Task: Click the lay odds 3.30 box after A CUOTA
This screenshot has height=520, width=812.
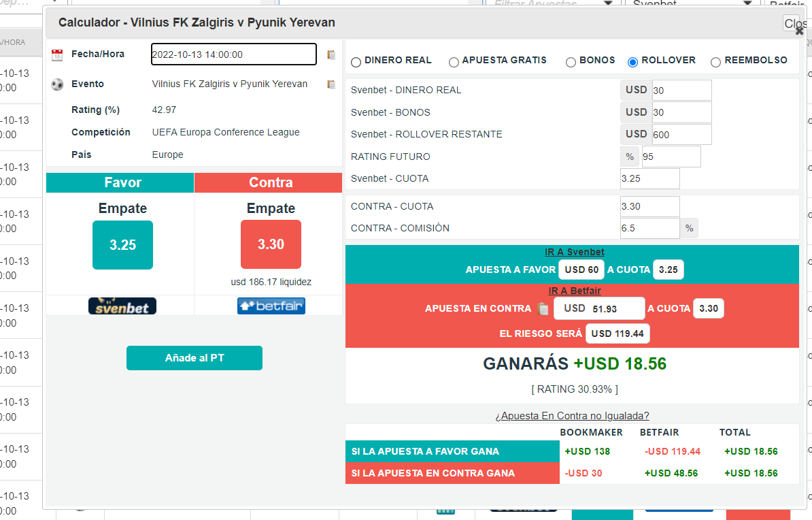Action: [709, 308]
